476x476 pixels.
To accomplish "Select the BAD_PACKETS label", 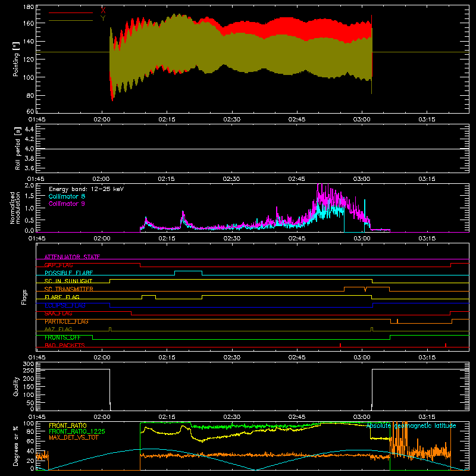I will [x=65, y=345].
